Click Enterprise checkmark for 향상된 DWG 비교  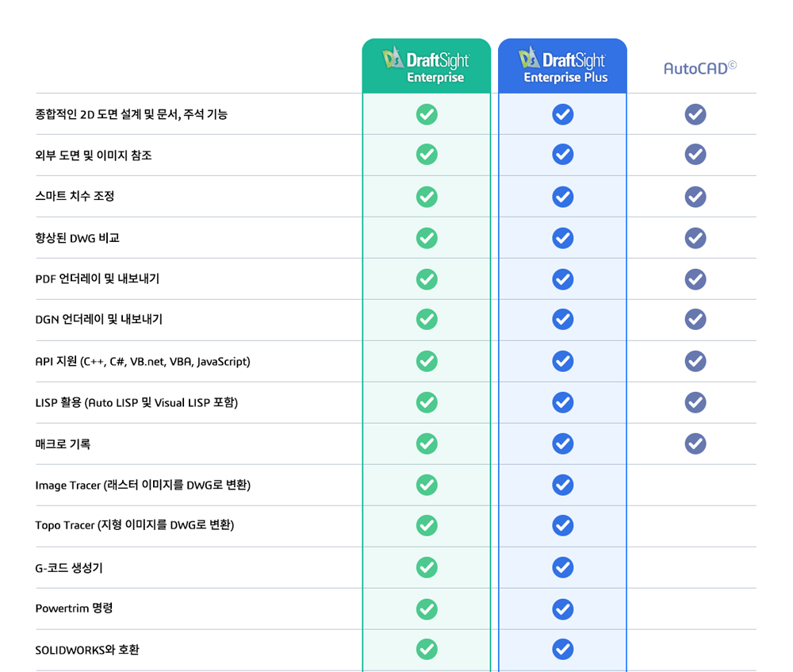[427, 238]
